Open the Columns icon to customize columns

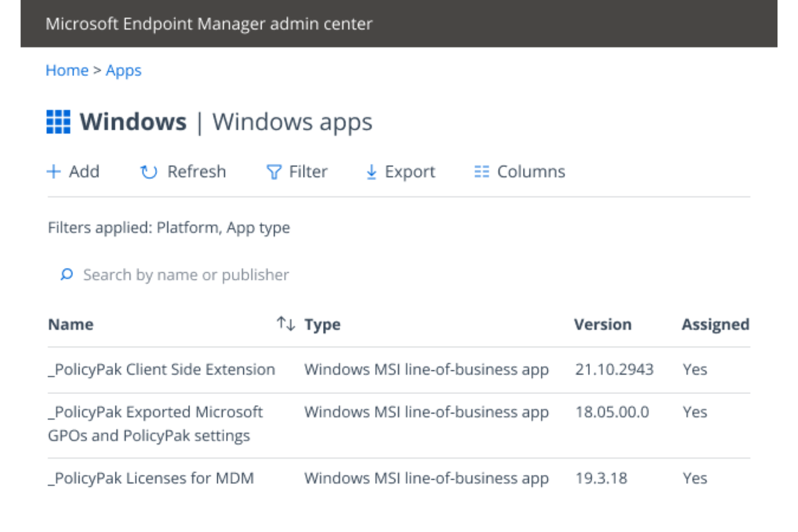pyautogui.click(x=481, y=171)
